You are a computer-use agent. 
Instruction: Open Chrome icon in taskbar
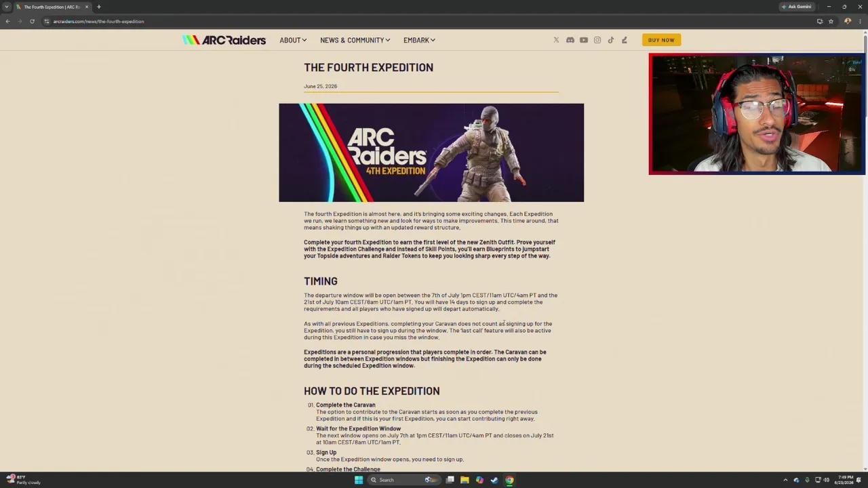coord(509,480)
